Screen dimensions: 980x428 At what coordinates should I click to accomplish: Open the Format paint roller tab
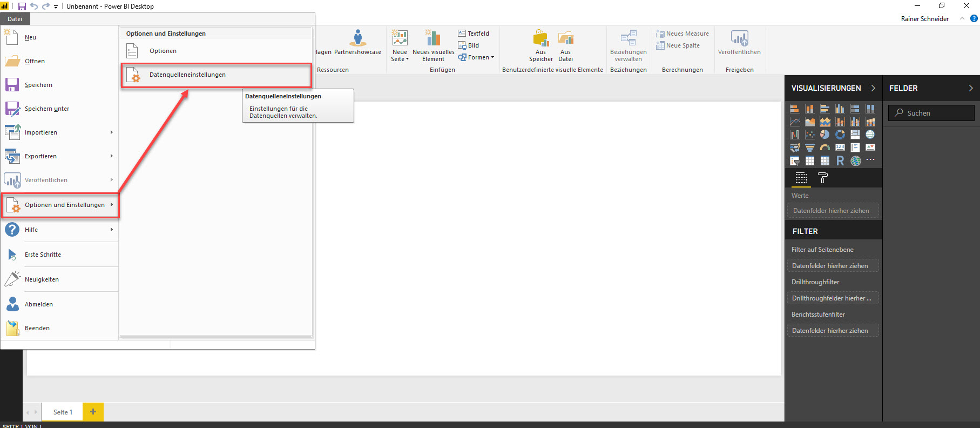pos(822,178)
